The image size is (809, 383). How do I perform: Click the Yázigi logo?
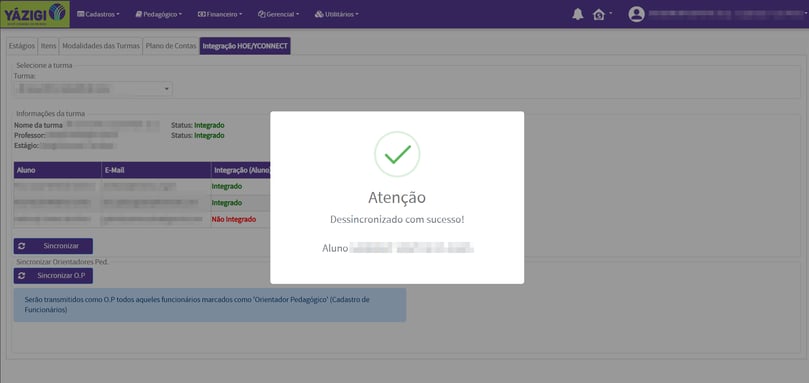point(35,14)
